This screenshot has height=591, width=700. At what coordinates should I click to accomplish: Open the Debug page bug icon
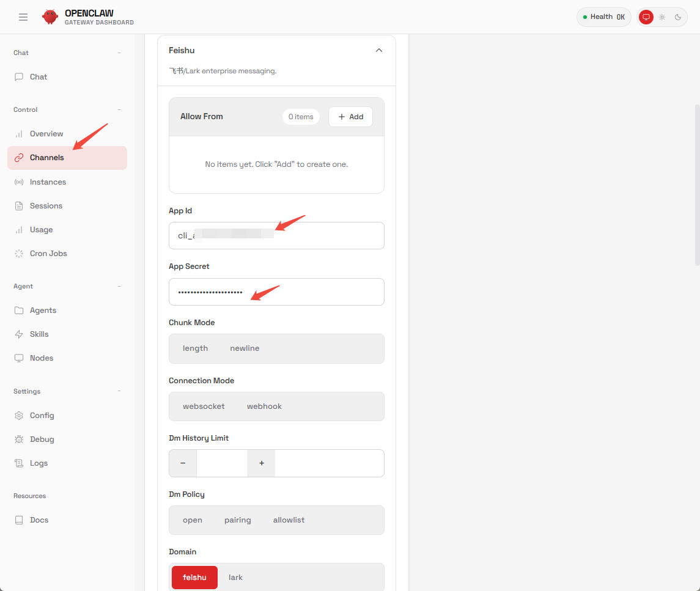19,439
